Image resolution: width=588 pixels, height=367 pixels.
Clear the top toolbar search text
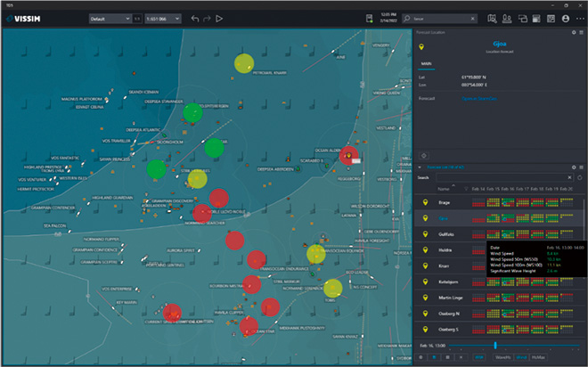(x=472, y=19)
